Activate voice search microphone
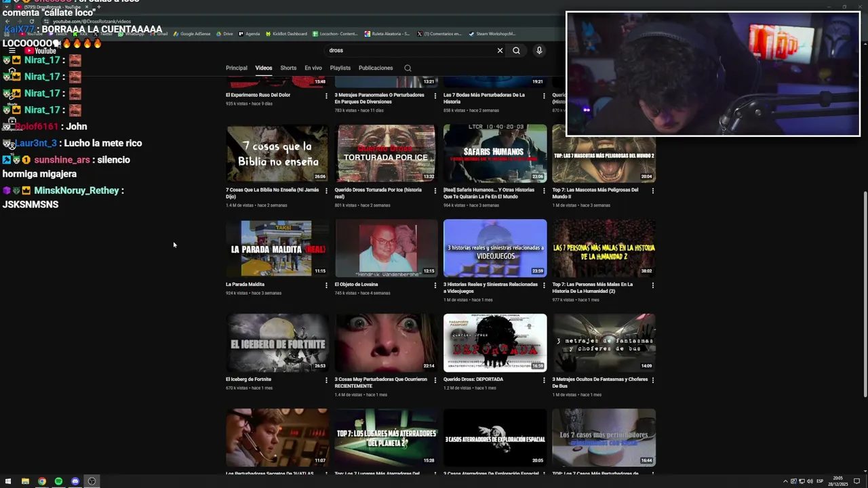Image resolution: width=868 pixels, height=488 pixels. click(x=539, y=50)
